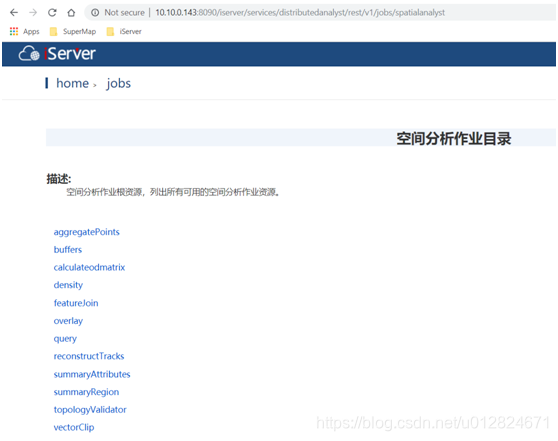The width and height of the screenshot is (558, 441).
Task: View site info via Not secure icon
Action: [95, 13]
